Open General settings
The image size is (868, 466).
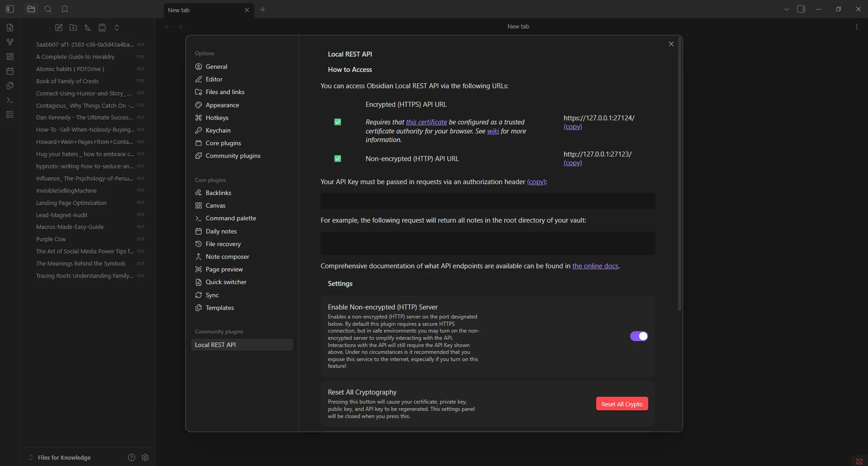click(242, 67)
